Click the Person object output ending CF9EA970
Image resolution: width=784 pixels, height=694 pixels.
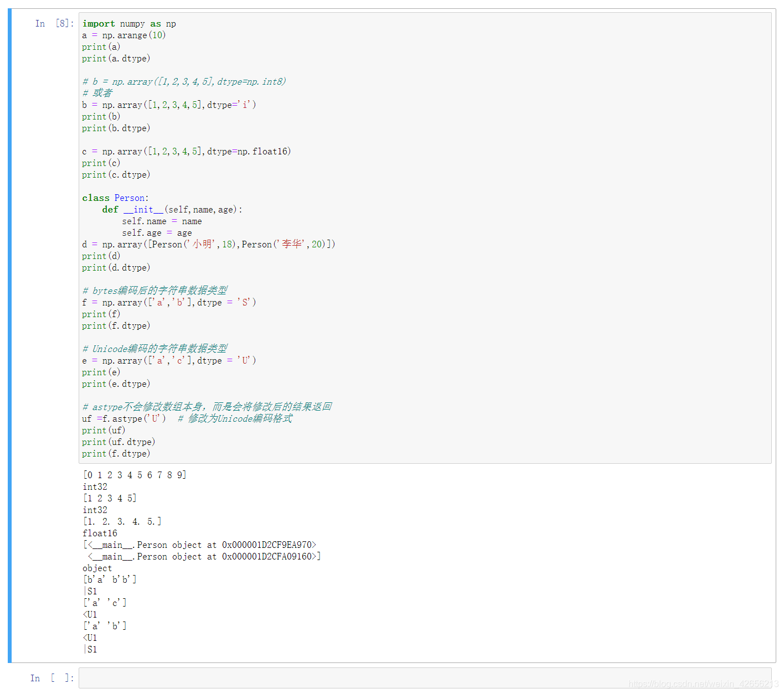pos(199,545)
